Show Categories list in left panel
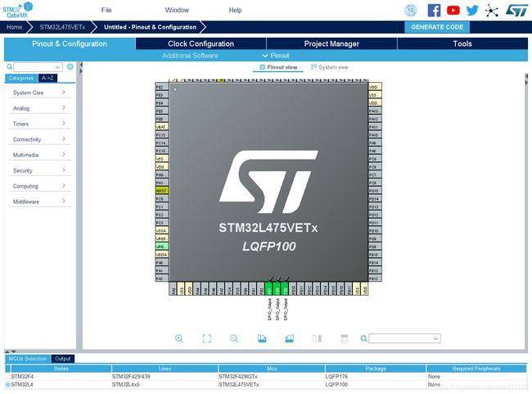This screenshot has width=532, height=394. [x=21, y=78]
